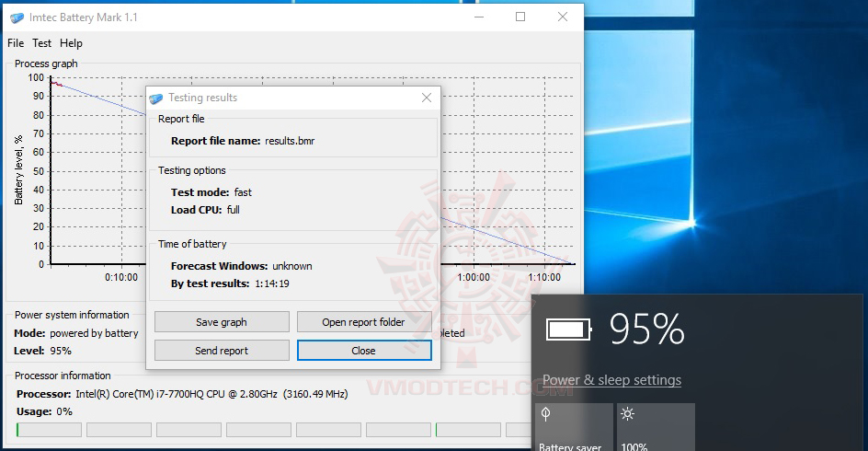Click the brightness sun icon
This screenshot has width=868, height=451.
[627, 413]
